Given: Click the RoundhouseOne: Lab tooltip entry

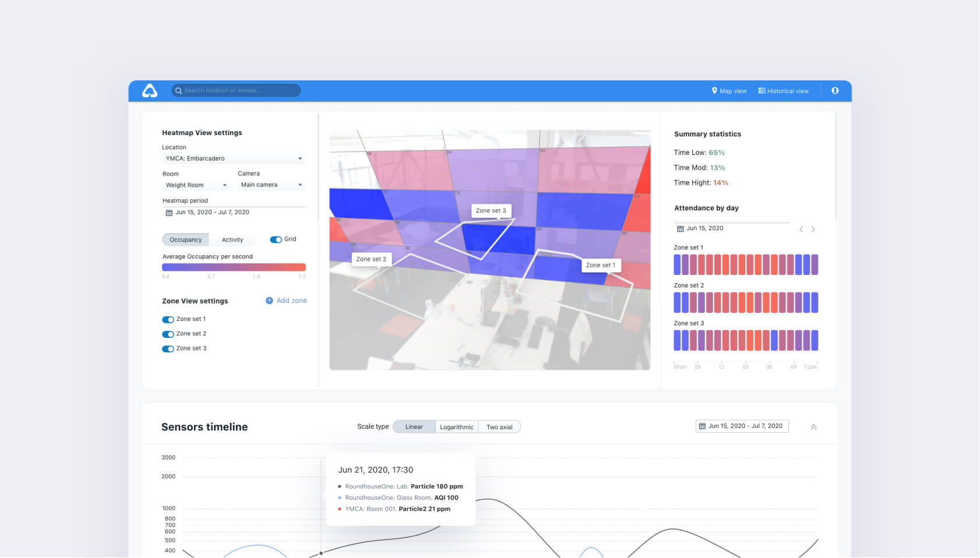Looking at the screenshot, I should pos(400,486).
